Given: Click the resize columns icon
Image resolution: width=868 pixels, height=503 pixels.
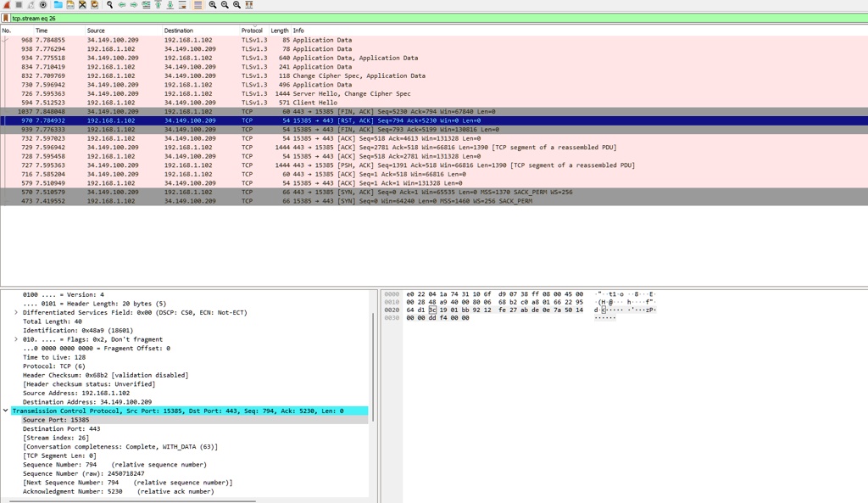Looking at the screenshot, I should 248,4.
